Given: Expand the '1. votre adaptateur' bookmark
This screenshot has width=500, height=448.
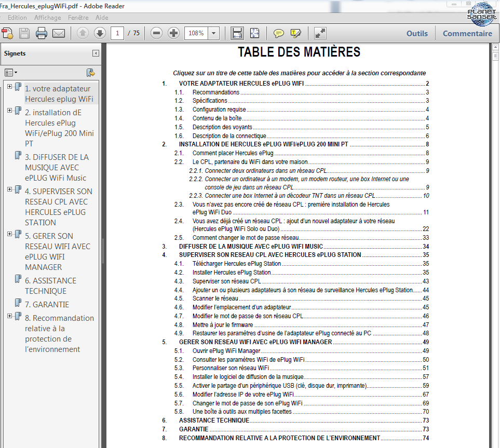Looking at the screenshot, I should tap(10, 86).
